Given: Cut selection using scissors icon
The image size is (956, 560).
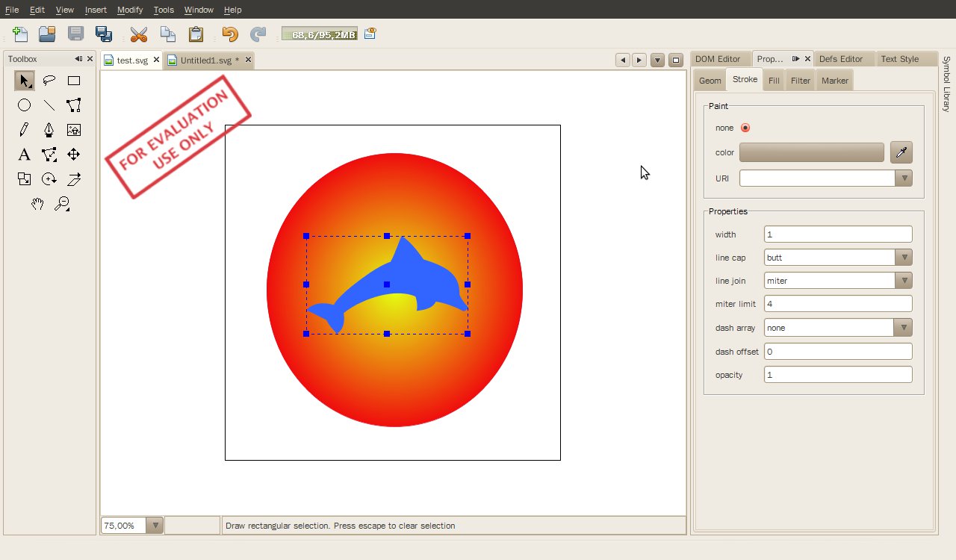Looking at the screenshot, I should click(139, 34).
